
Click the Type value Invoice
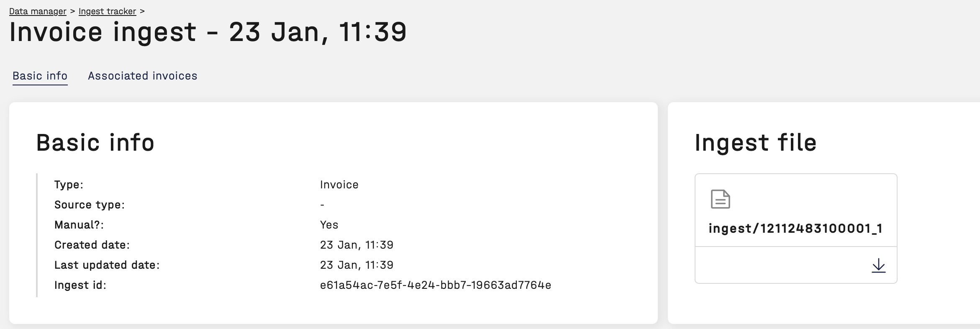[339, 185]
